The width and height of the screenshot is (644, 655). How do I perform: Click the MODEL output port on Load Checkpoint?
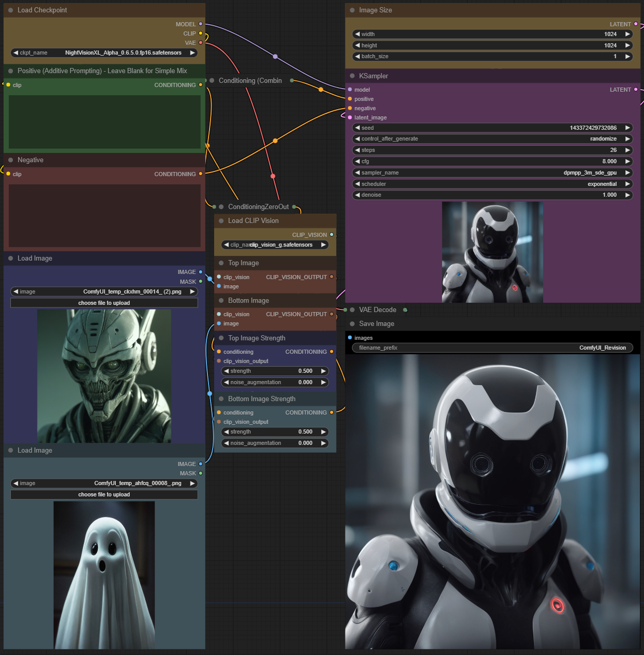(x=201, y=24)
